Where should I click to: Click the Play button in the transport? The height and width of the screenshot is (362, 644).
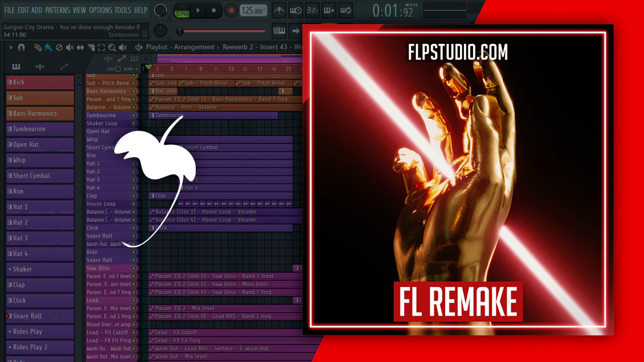[x=198, y=11]
